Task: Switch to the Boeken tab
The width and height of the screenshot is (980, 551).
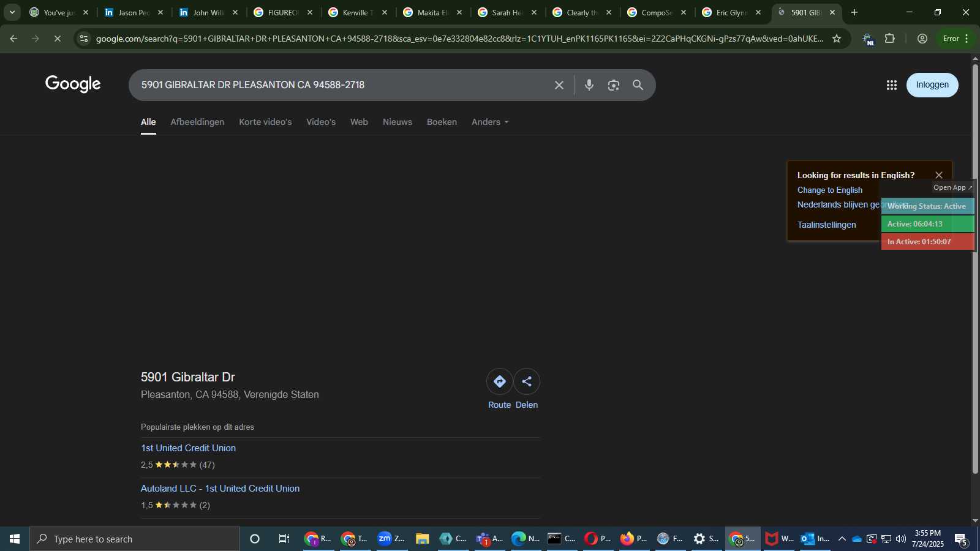Action: (x=442, y=122)
